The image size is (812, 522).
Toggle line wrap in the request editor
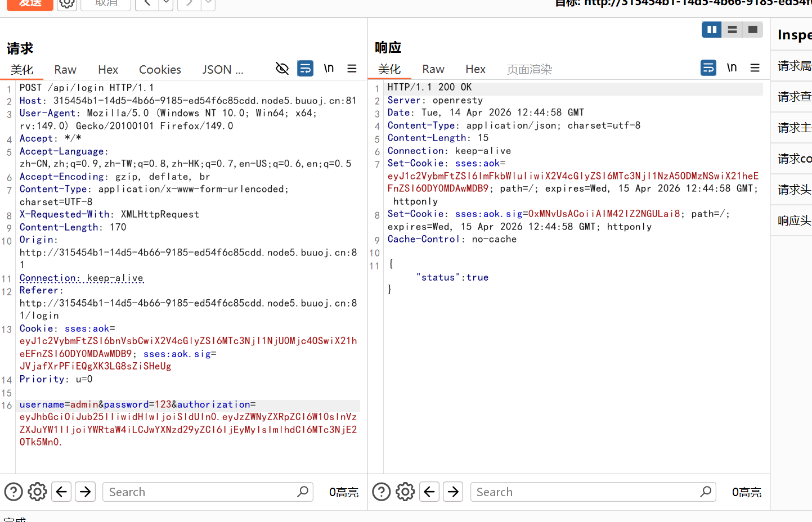pyautogui.click(x=305, y=69)
